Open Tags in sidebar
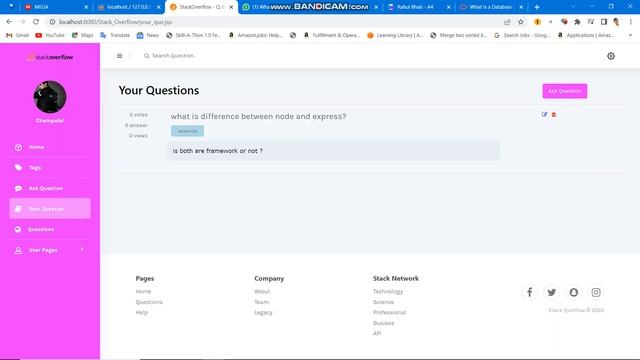The height and width of the screenshot is (360, 640). point(50,168)
